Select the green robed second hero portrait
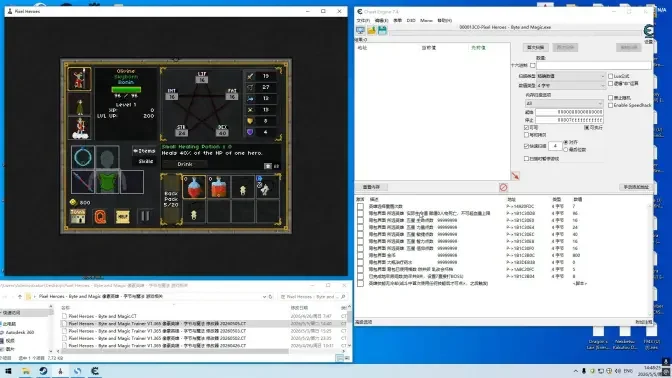The width and height of the screenshot is (672, 378). 79,103
